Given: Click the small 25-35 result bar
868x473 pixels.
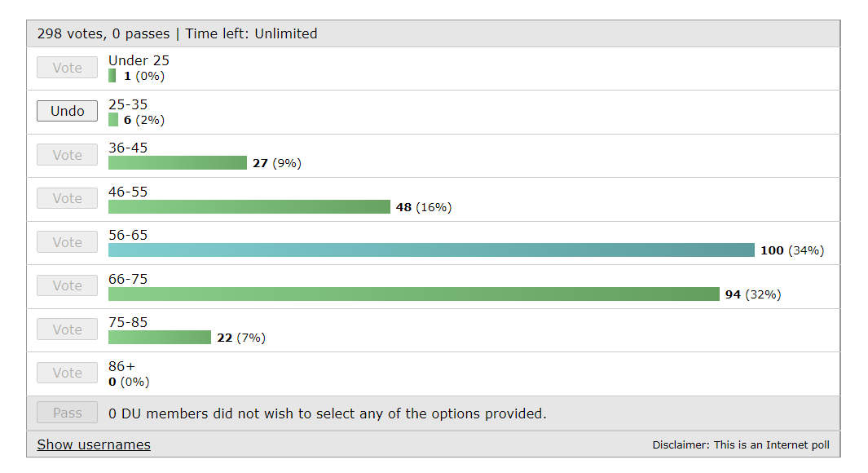Looking at the screenshot, I should (x=113, y=120).
